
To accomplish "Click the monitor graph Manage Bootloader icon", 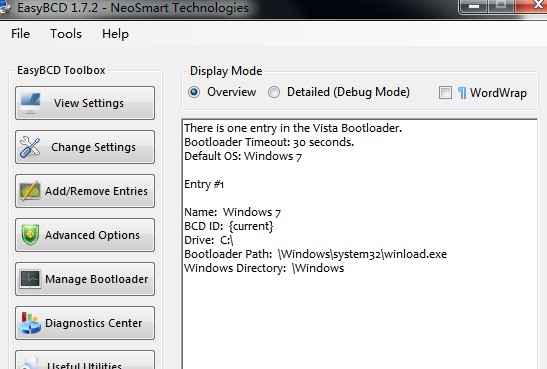I will tap(30, 279).
